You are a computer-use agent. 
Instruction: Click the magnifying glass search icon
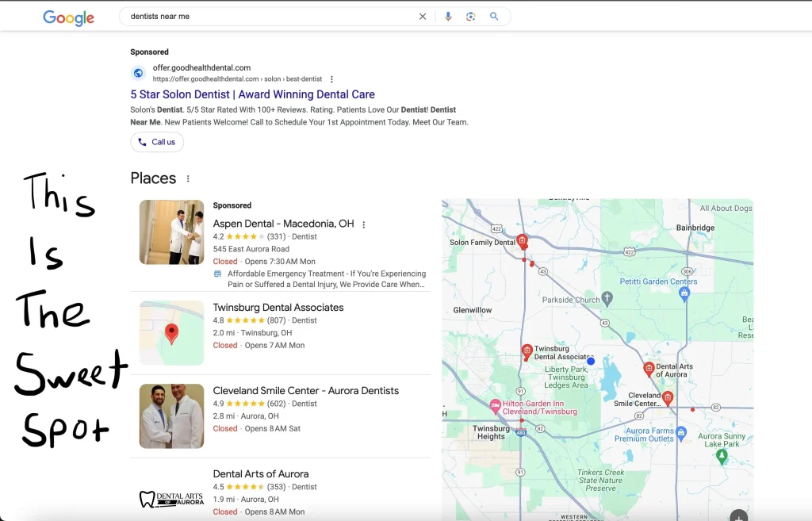[x=494, y=17]
